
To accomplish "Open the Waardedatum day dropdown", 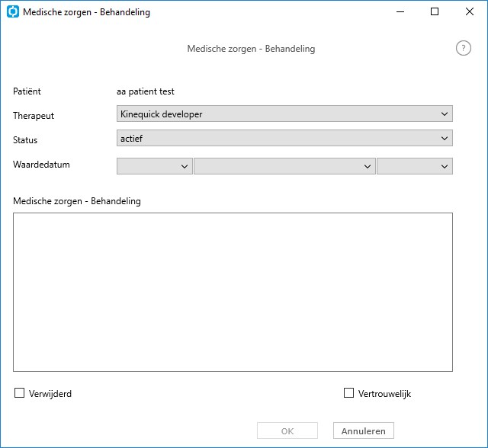I will point(154,166).
